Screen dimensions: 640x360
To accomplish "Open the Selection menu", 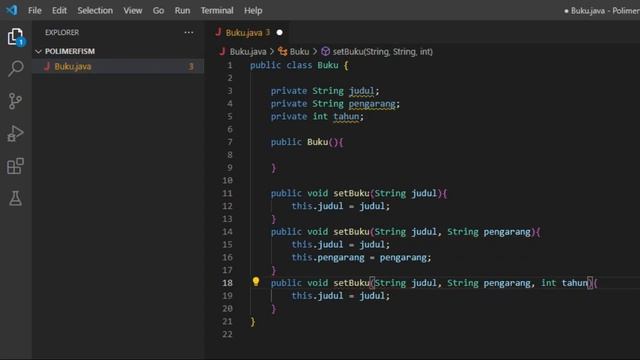I will point(95,10).
